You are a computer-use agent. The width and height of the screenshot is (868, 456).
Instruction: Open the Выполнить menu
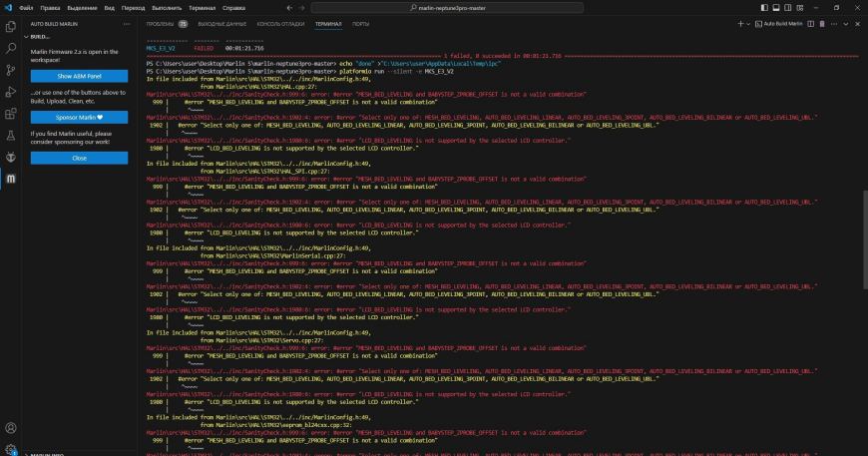[167, 8]
